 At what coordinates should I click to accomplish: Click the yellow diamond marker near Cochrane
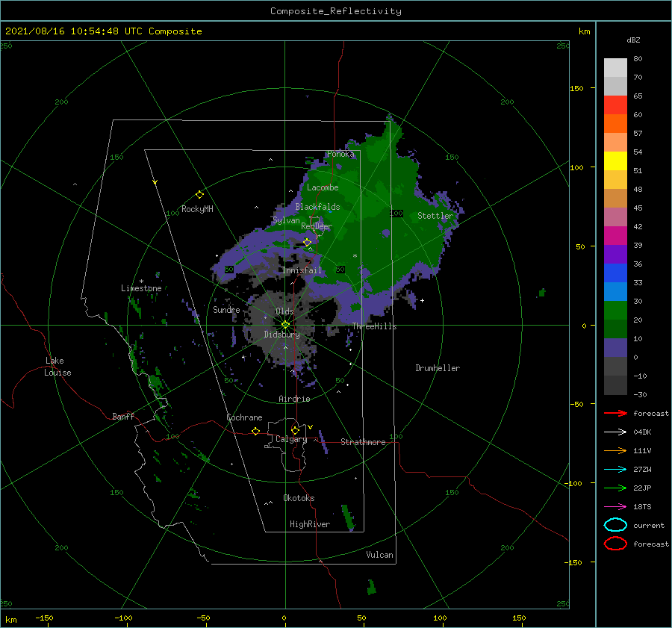[255, 431]
